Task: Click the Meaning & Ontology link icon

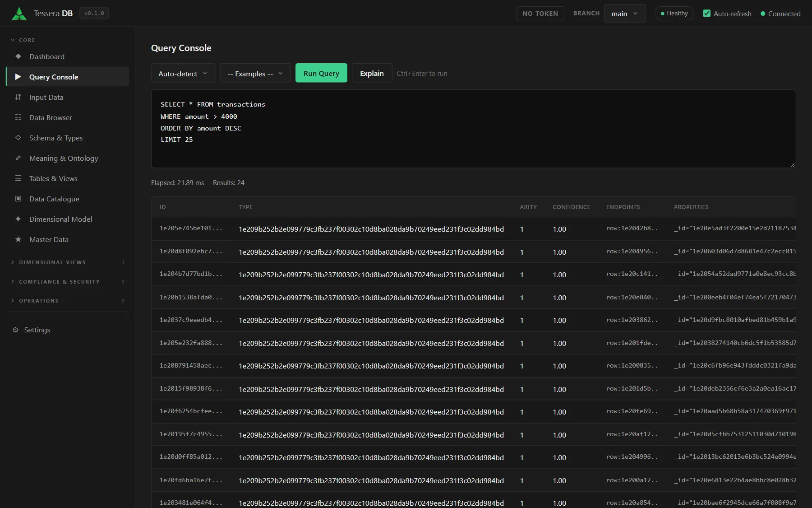Action: [x=18, y=158]
